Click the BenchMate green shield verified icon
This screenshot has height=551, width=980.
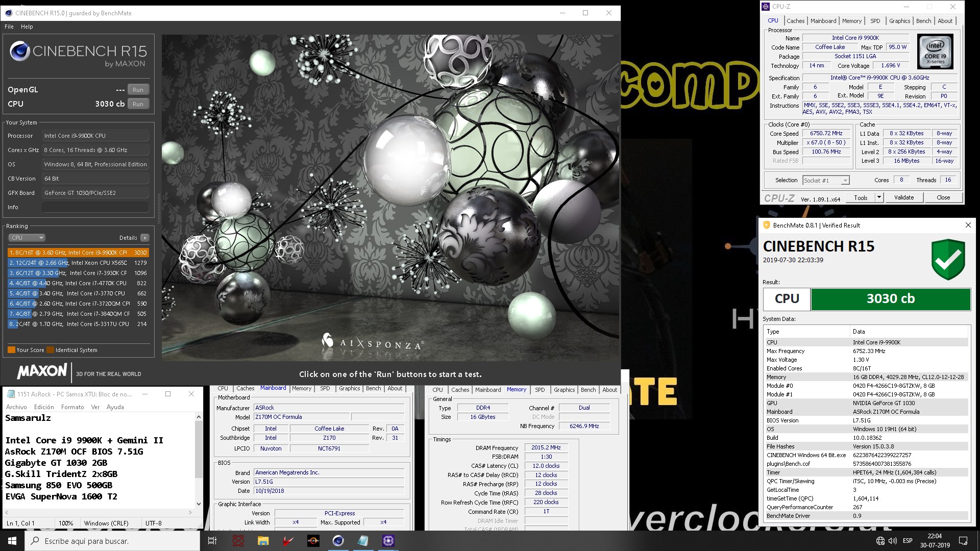pyautogui.click(x=948, y=259)
